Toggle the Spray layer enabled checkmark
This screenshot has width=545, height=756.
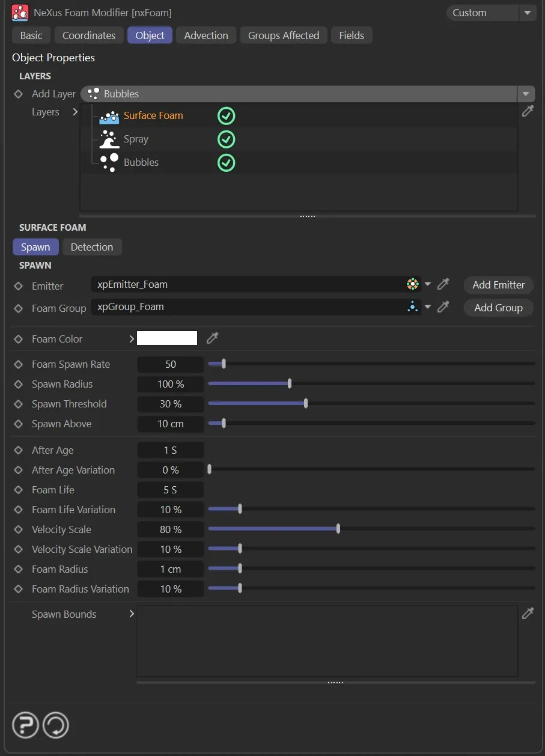coord(226,139)
